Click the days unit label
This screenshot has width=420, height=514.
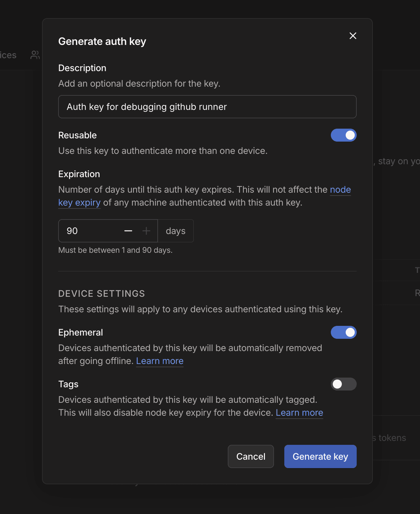pyautogui.click(x=175, y=231)
